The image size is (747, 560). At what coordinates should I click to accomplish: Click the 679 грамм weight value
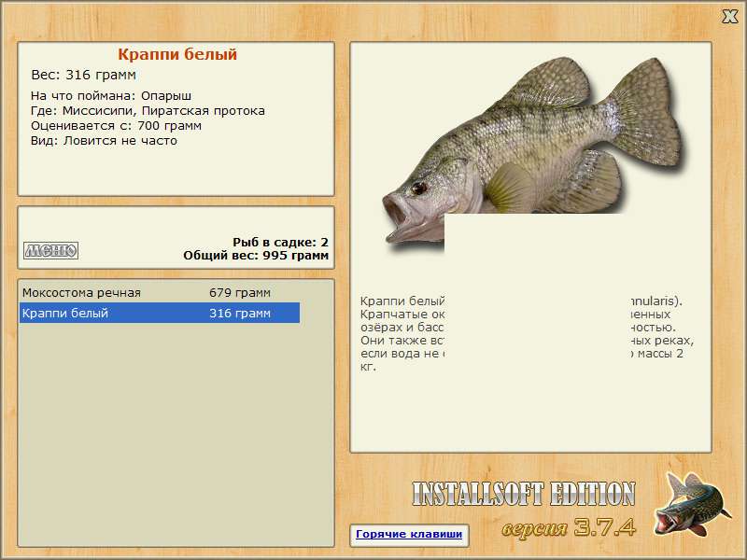click(240, 293)
